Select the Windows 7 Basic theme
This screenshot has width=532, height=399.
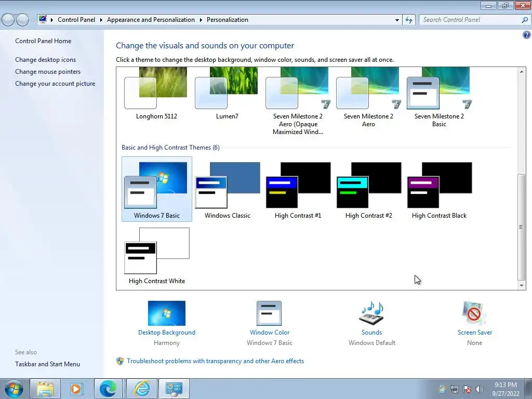click(157, 189)
